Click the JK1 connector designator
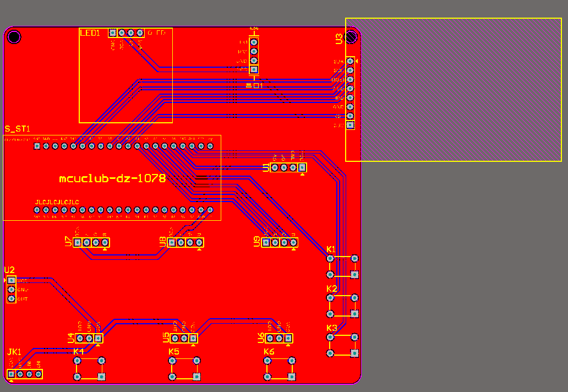This screenshot has height=392, width=568. coord(14,352)
